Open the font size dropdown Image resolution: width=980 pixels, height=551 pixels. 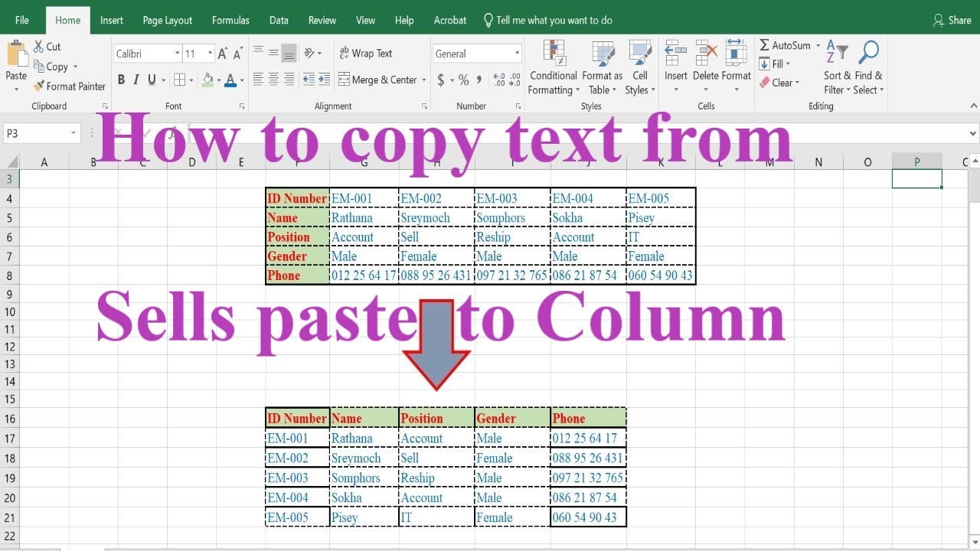[211, 54]
